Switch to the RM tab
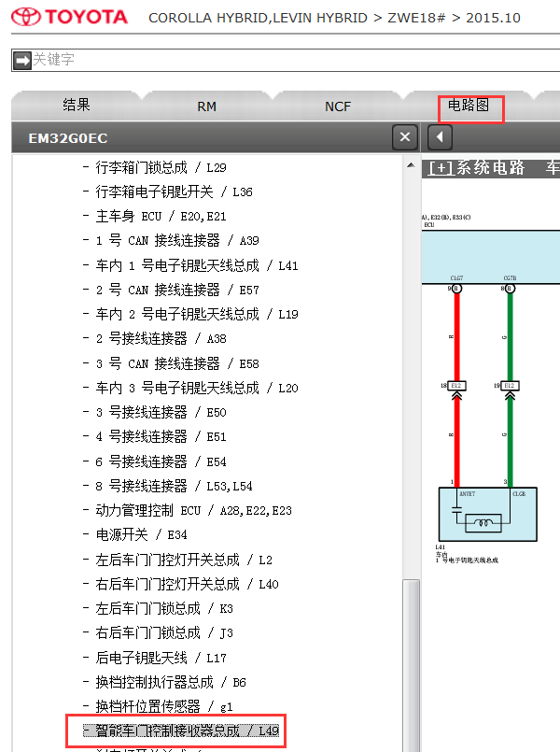This screenshot has height=752, width=560. click(206, 106)
